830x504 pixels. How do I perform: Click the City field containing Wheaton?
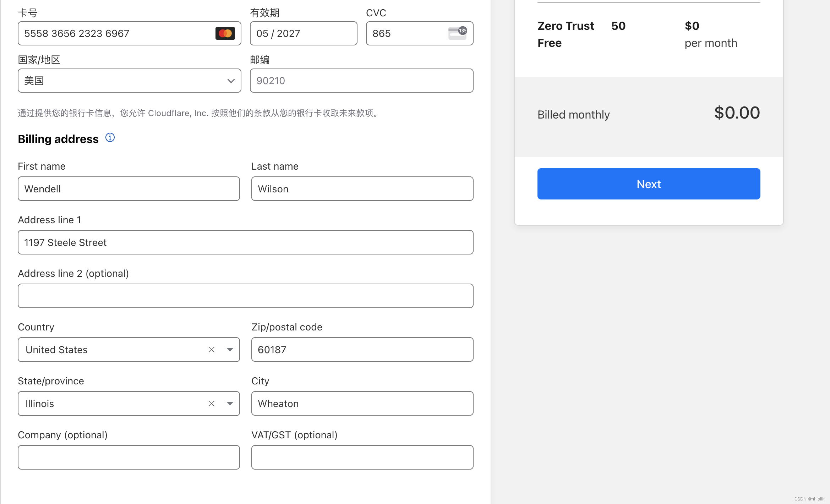tap(362, 404)
